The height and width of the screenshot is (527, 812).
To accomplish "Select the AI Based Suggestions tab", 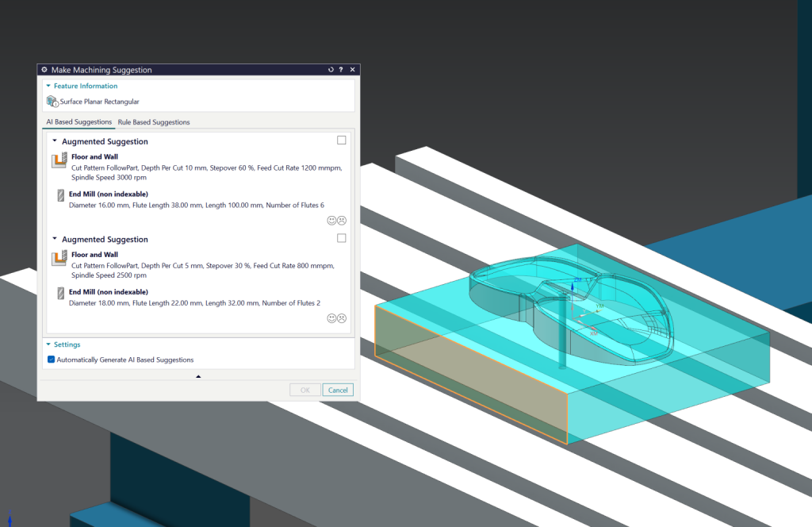I will coord(79,121).
